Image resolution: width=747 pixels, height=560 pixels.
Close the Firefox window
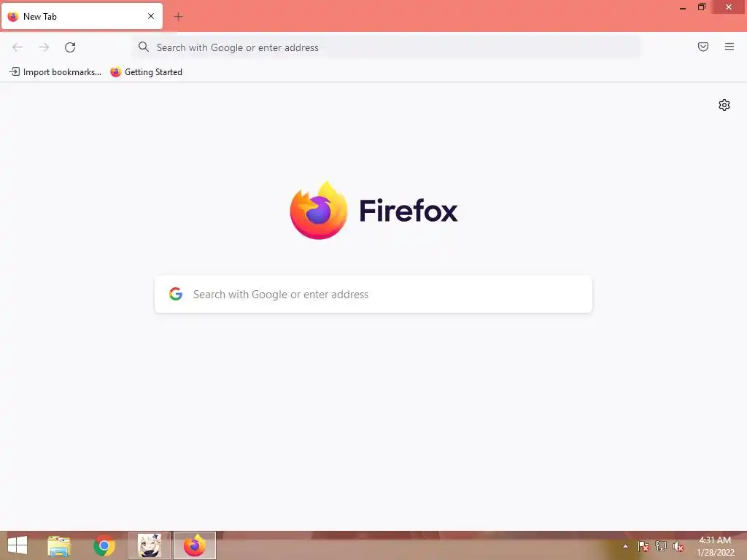coord(729,7)
